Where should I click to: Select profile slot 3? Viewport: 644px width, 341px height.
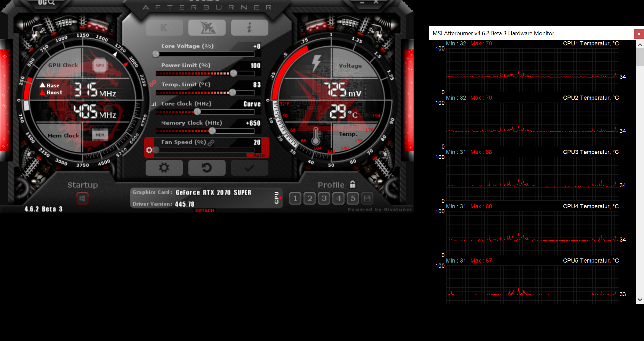click(x=324, y=198)
